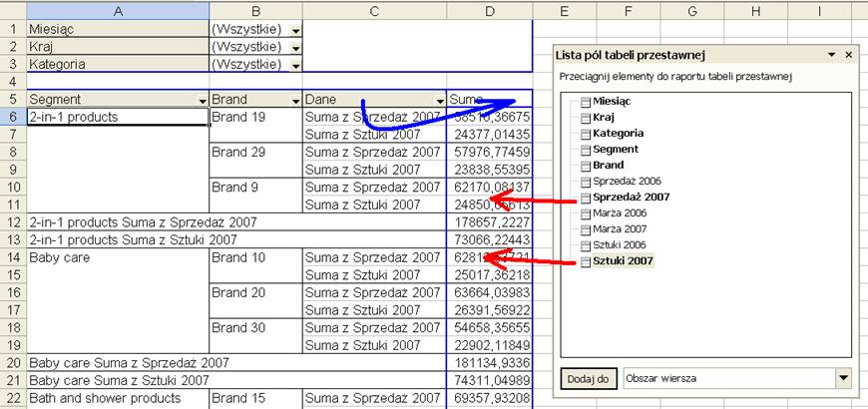868x409 pixels.
Task: Open the Dane field dropdown arrow
Action: tap(440, 101)
